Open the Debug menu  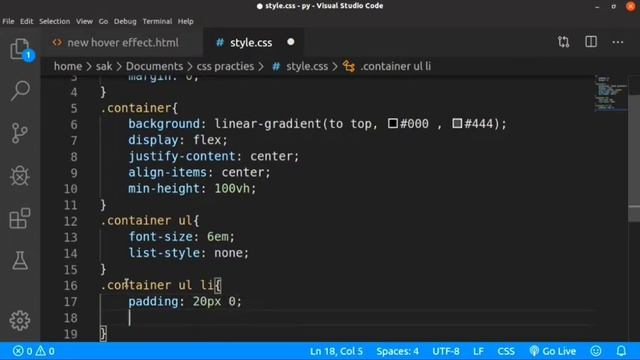point(125,21)
